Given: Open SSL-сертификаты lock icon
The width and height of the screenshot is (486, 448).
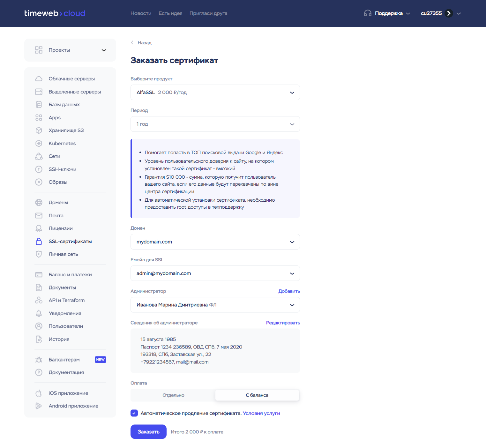Looking at the screenshot, I should point(39,242).
